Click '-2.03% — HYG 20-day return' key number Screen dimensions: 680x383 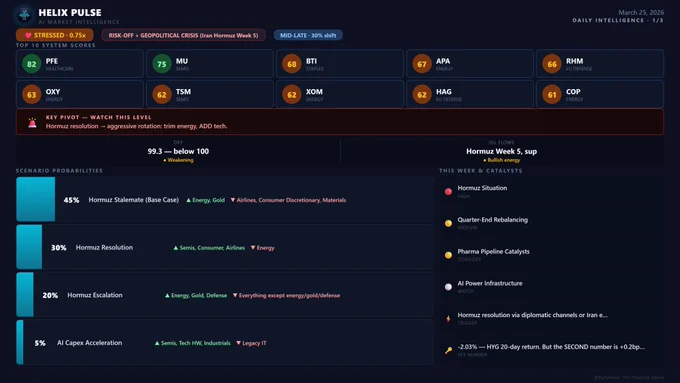(551, 347)
